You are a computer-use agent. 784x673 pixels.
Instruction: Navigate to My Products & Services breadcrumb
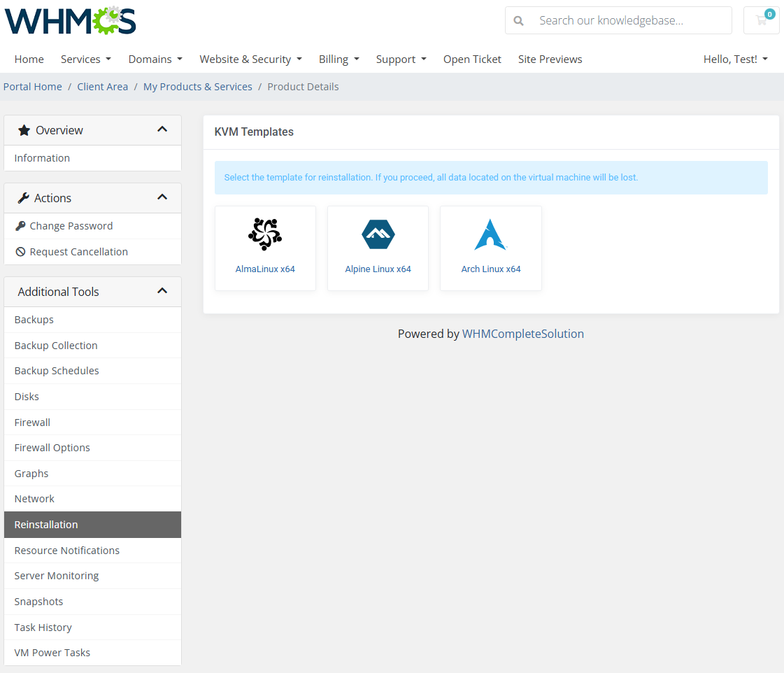pos(197,87)
